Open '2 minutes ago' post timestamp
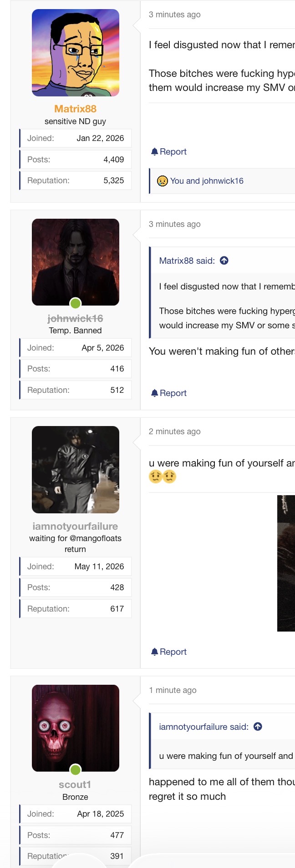 point(175,431)
